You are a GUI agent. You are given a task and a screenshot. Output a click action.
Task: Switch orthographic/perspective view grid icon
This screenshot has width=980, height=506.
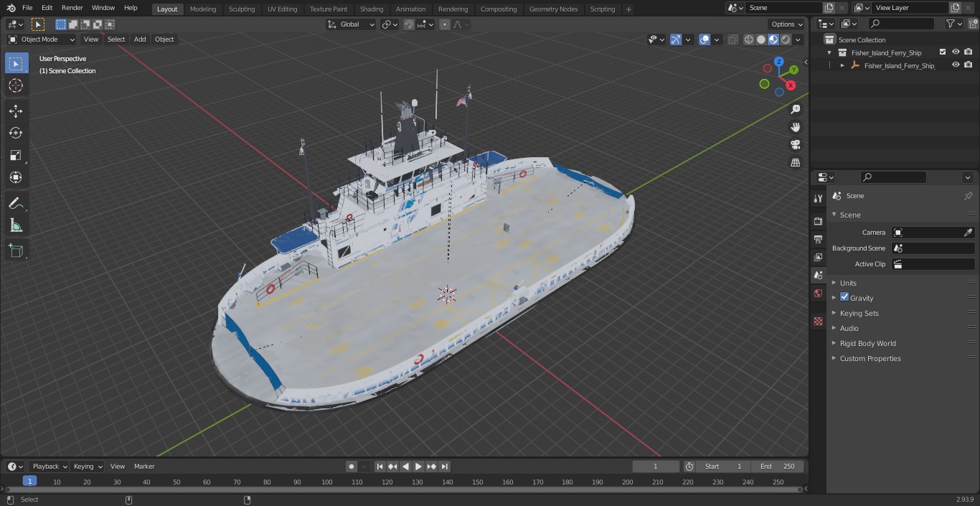[795, 162]
